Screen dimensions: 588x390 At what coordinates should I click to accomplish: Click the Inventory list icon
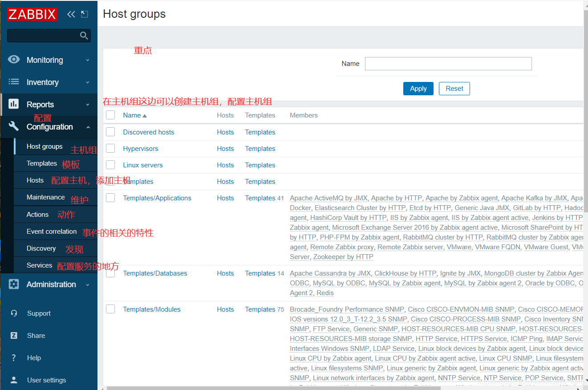(x=14, y=82)
